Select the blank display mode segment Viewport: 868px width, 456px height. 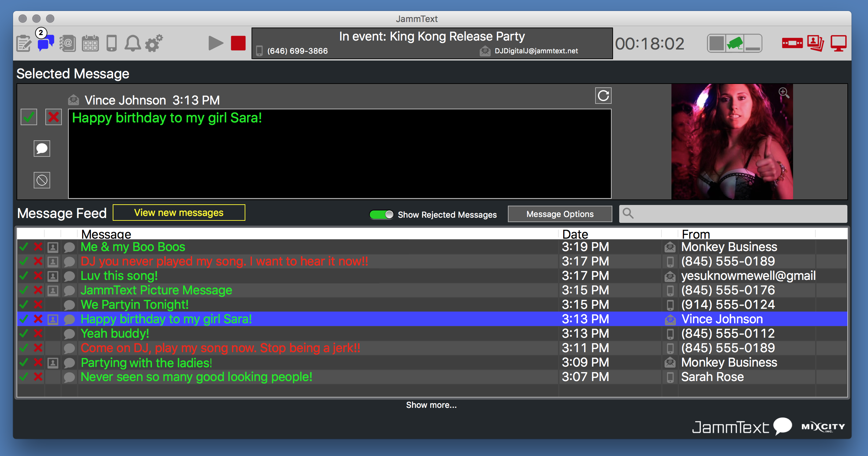coord(716,44)
